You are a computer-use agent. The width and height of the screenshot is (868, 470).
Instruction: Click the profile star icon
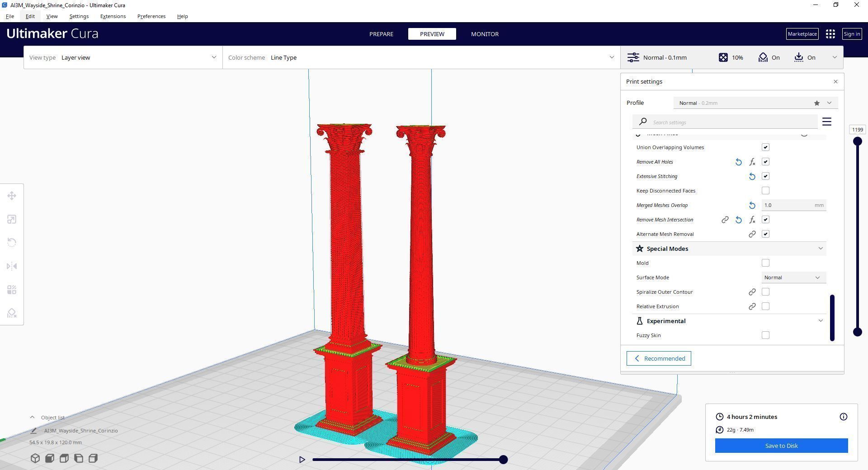tap(817, 103)
